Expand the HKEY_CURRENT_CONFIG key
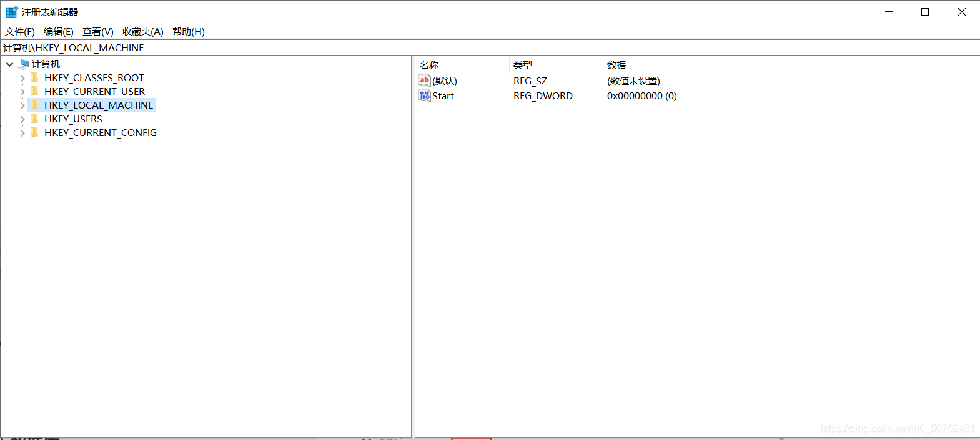The height and width of the screenshot is (440, 980). pyautogui.click(x=22, y=133)
